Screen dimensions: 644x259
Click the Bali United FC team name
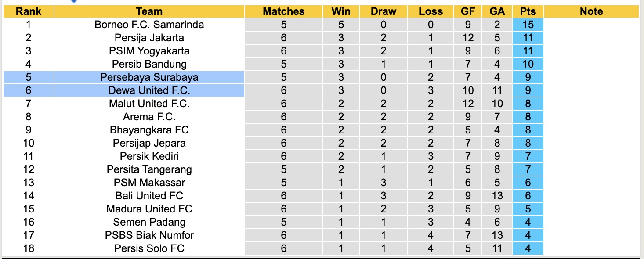pos(149,196)
